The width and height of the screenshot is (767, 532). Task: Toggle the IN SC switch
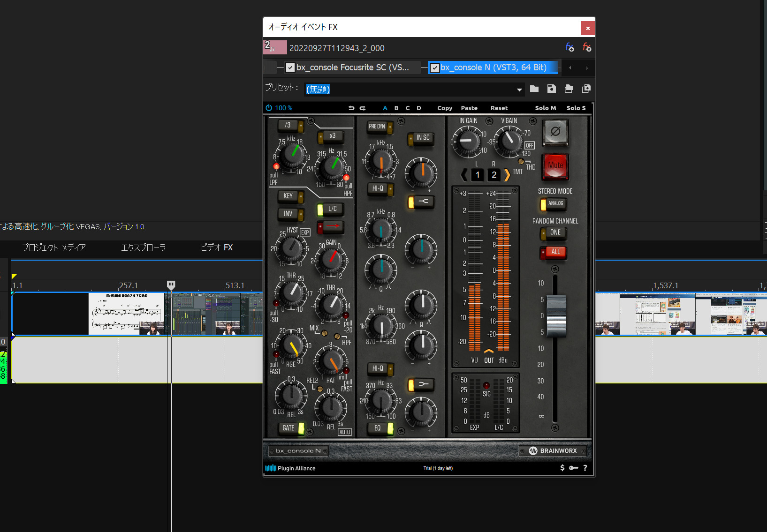coord(420,138)
